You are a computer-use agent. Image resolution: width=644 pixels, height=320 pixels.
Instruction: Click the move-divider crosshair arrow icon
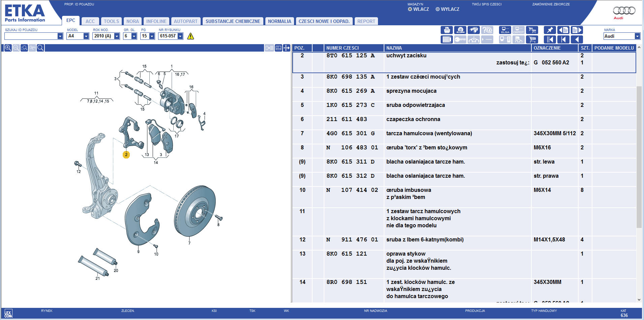[x=287, y=48]
